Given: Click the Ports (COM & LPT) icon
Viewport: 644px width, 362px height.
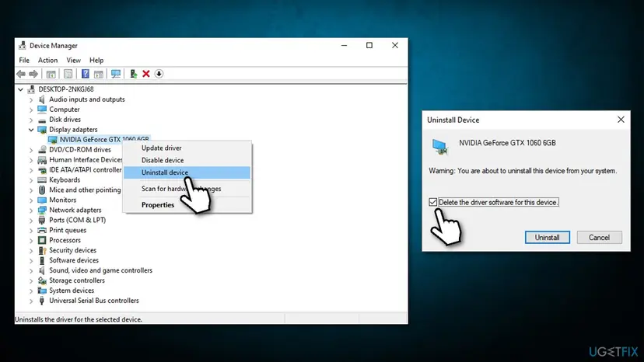Looking at the screenshot, I should [x=42, y=220].
